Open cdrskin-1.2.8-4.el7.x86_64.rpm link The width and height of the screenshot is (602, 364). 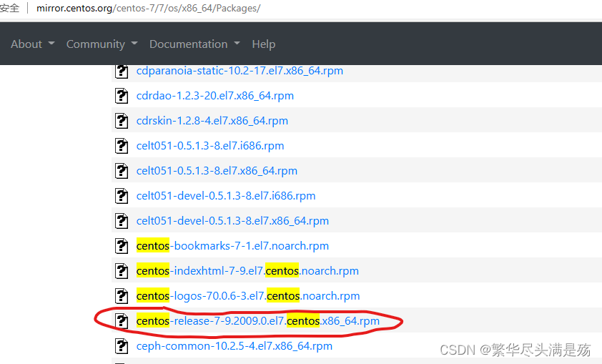coord(212,121)
